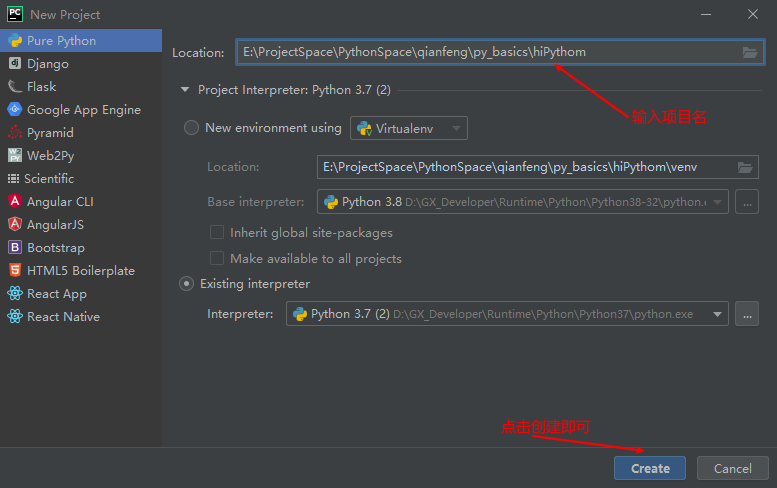Select Existing interpreter radio button
The height and width of the screenshot is (488, 777).
coord(186,284)
